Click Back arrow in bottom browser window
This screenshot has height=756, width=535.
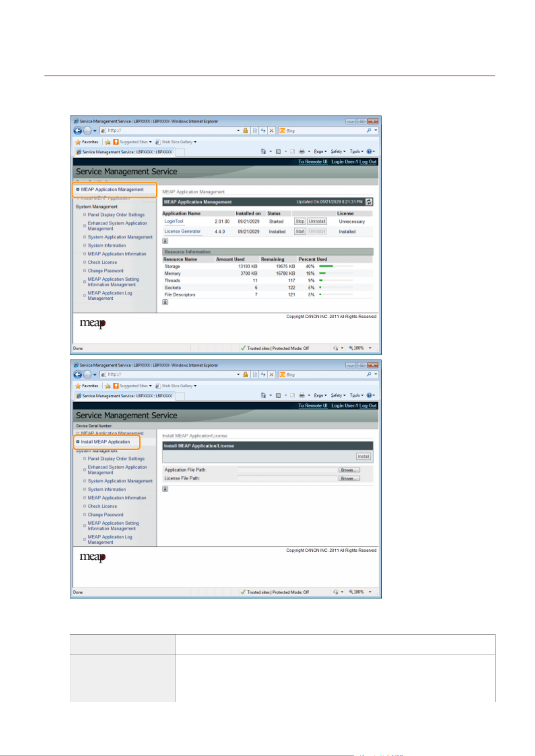[x=78, y=374]
